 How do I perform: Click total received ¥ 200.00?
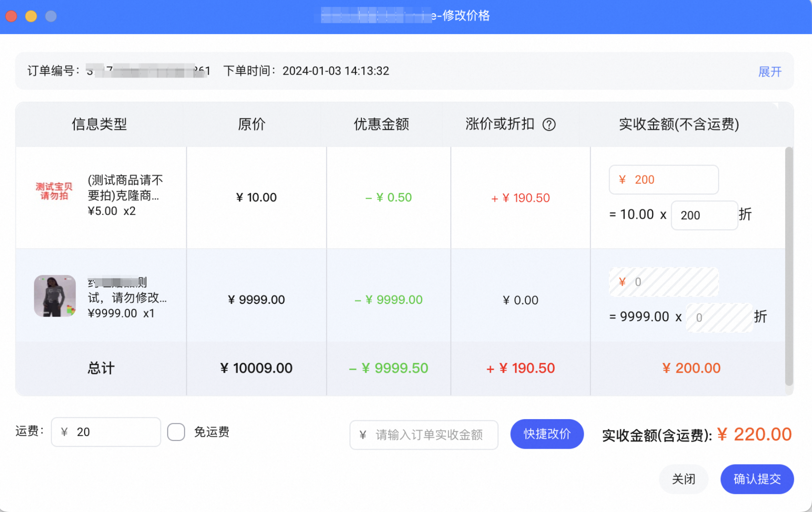(x=691, y=368)
